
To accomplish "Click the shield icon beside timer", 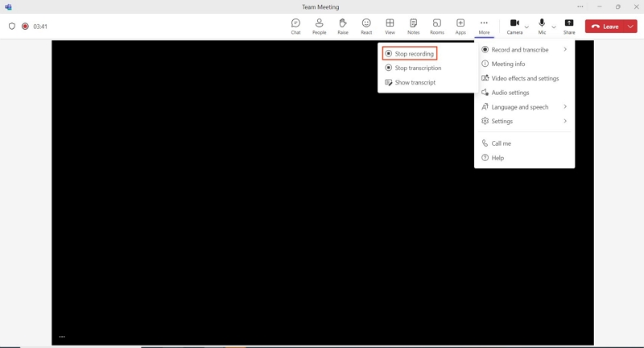I will point(12,27).
